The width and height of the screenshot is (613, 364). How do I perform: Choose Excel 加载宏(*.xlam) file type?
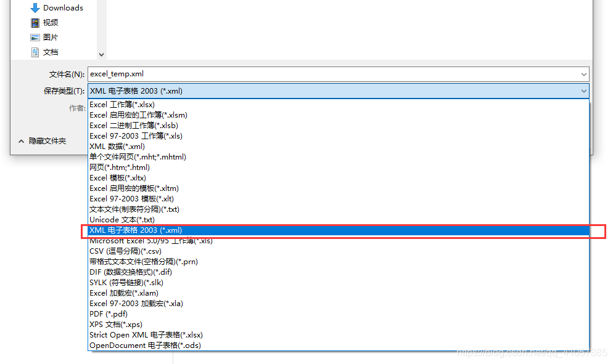click(339, 293)
